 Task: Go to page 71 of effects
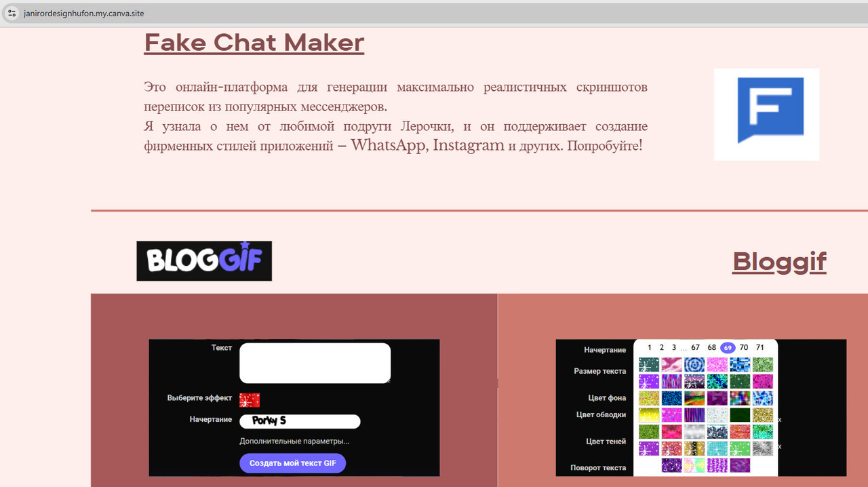point(760,347)
